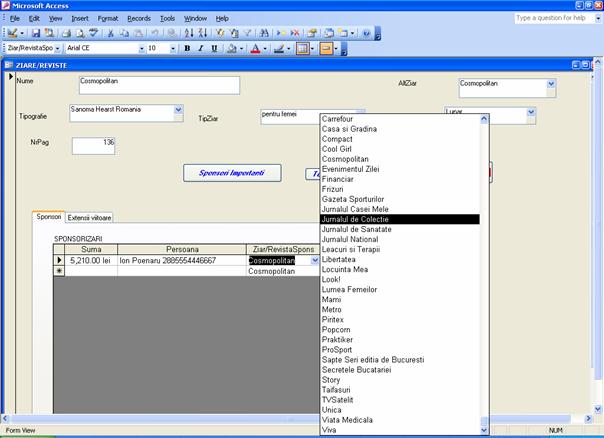Click the font color button
This screenshot has width=604, height=438.
point(255,48)
